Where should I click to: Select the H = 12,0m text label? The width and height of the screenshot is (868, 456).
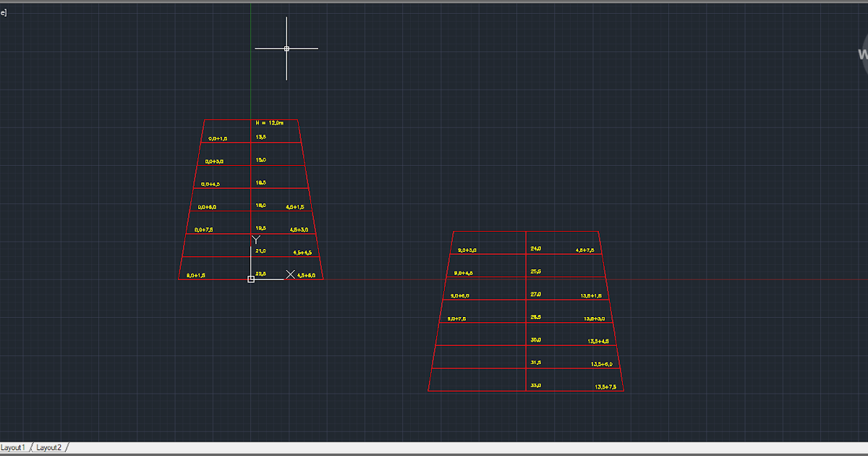[x=271, y=123]
